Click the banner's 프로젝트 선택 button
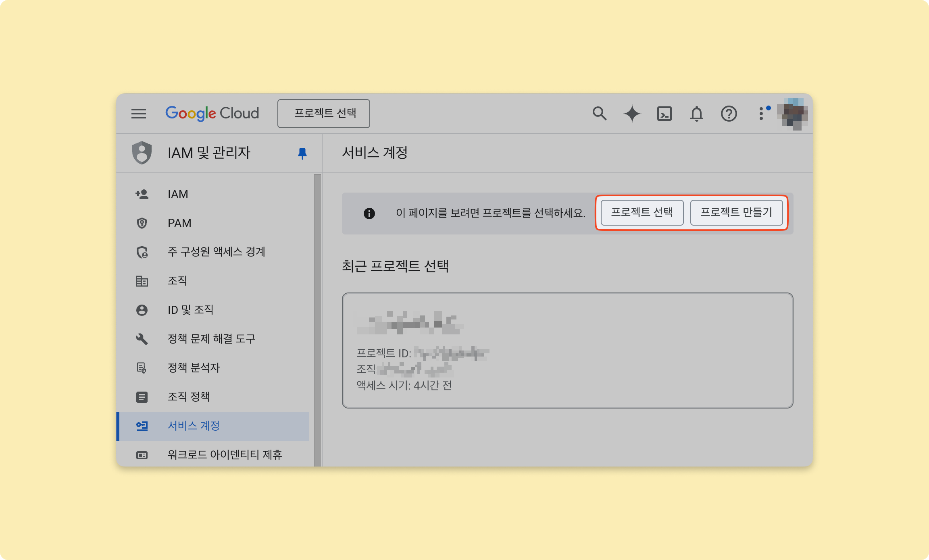This screenshot has height=560, width=929. coord(642,212)
